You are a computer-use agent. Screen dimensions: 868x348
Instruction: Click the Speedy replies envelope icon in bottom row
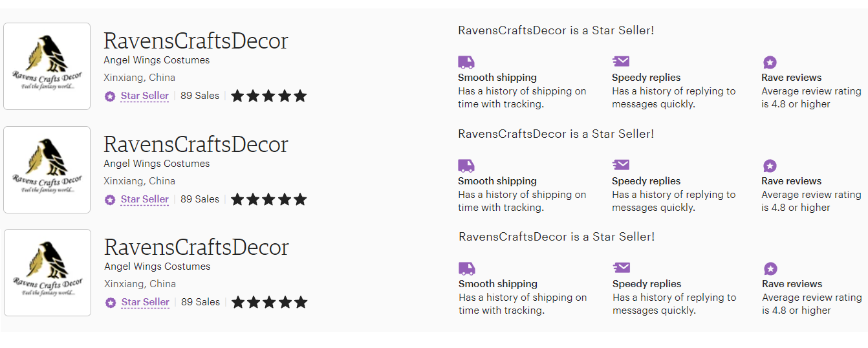coord(622,268)
